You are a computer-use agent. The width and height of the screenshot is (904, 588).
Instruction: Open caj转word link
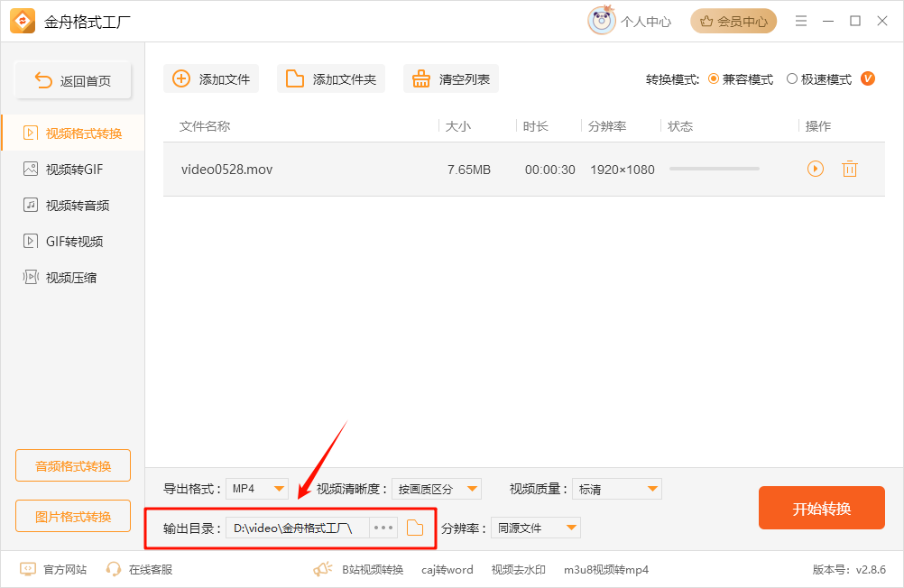(x=447, y=570)
